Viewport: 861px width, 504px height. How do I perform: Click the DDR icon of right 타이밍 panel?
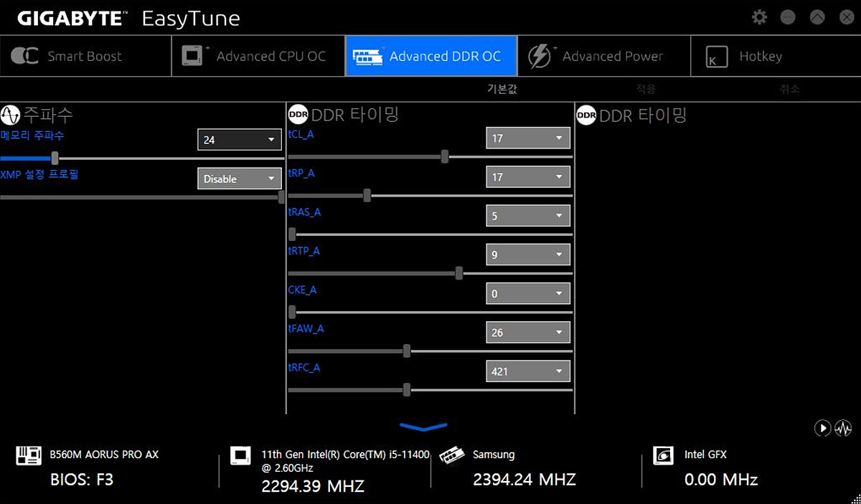pos(586,115)
